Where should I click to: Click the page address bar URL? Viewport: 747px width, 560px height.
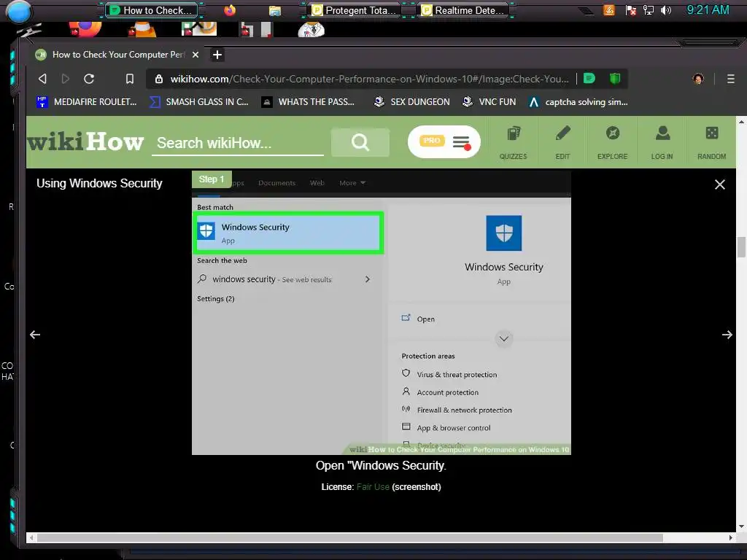pyautogui.click(x=369, y=79)
